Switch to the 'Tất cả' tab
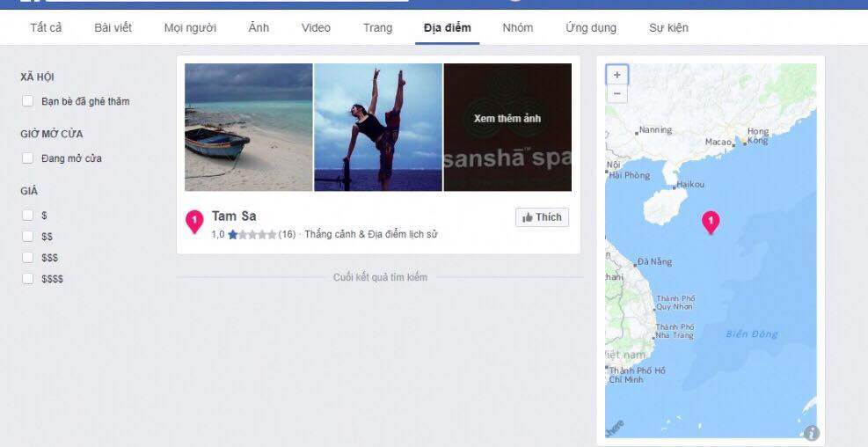868x447 pixels. click(x=46, y=28)
